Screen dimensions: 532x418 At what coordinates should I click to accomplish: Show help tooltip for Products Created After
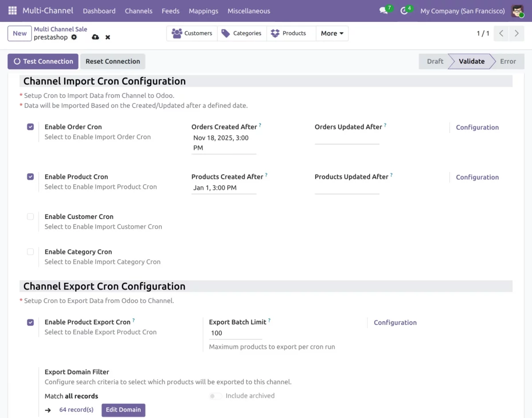pyautogui.click(x=266, y=176)
